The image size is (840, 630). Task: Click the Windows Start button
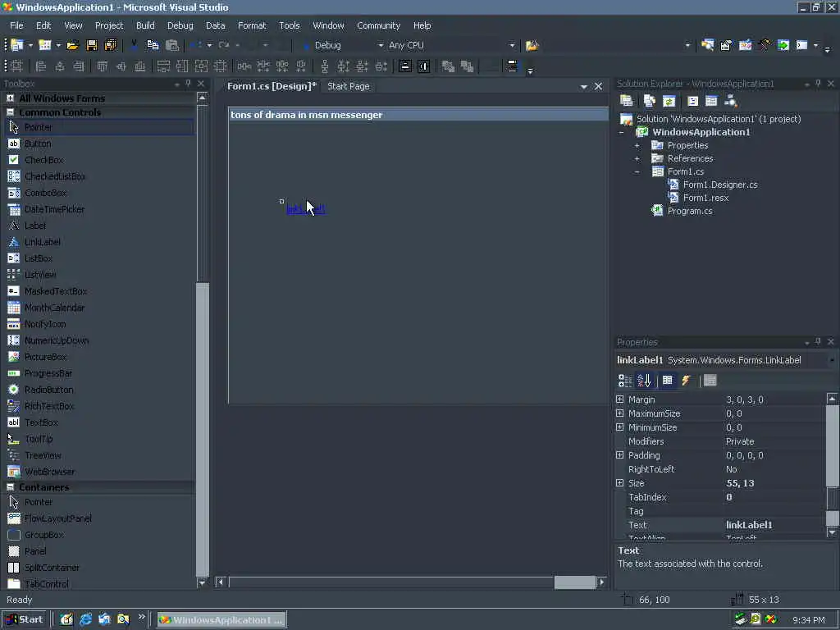pyautogui.click(x=25, y=620)
